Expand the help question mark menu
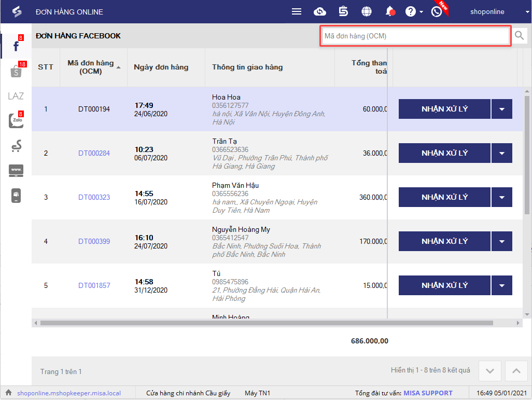The width and height of the screenshot is (532, 400). [414, 11]
